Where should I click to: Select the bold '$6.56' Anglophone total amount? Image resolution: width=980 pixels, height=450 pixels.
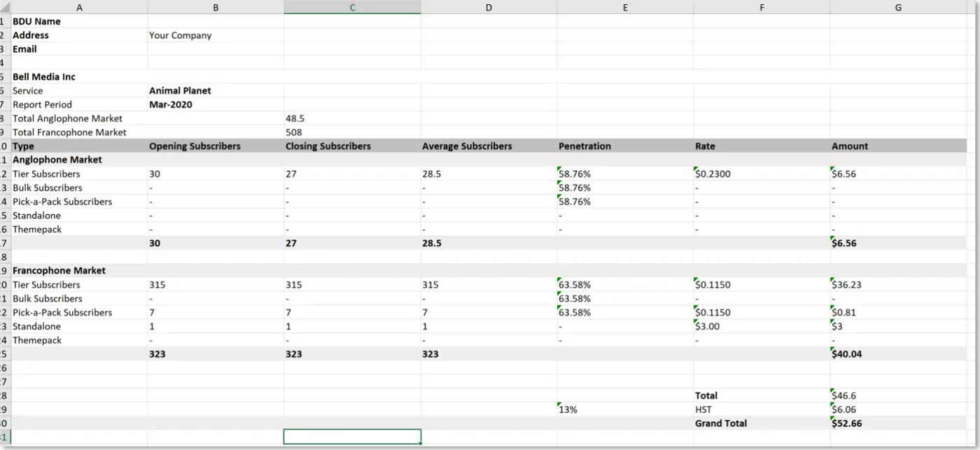click(x=898, y=243)
